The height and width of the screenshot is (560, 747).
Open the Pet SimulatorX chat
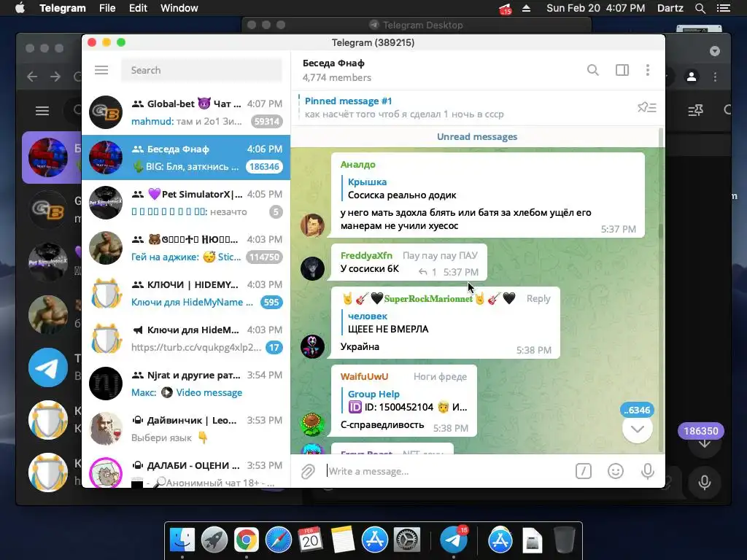186,203
